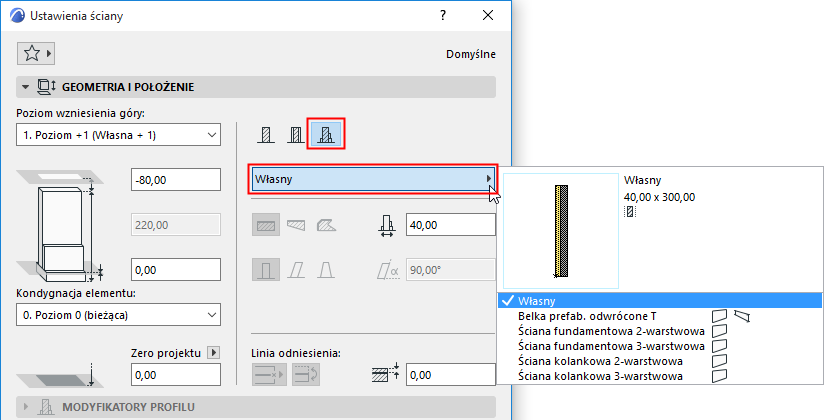Click the wall thickness icon
Image resolution: width=825 pixels, height=420 pixels.
click(387, 226)
